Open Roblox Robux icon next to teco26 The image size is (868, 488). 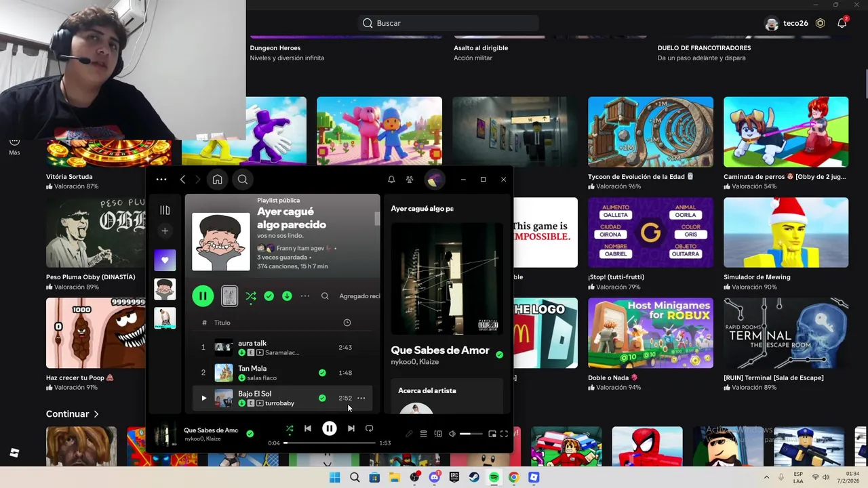pos(820,23)
